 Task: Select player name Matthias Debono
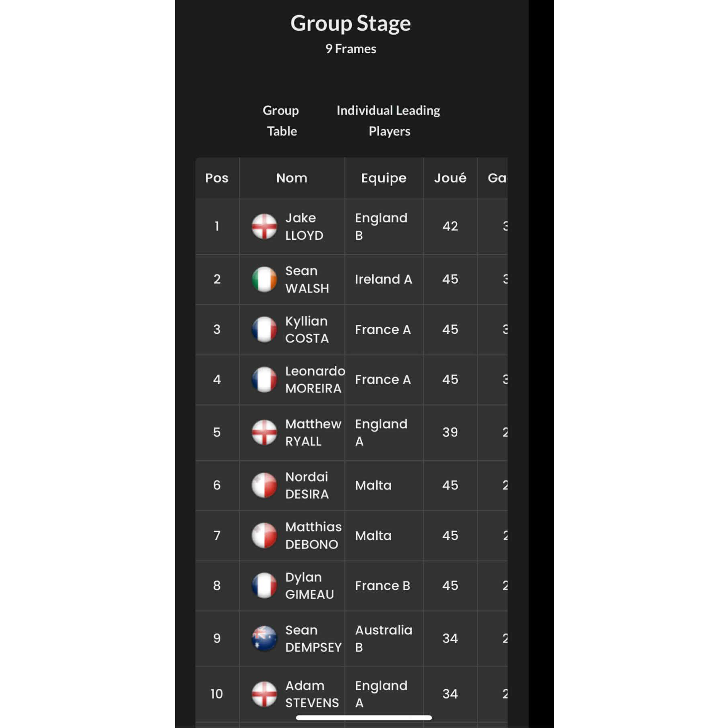[x=313, y=535]
